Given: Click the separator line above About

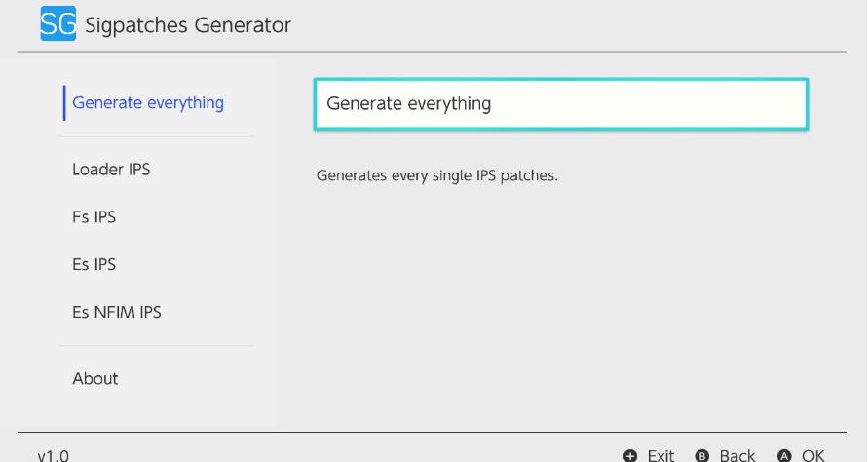Looking at the screenshot, I should [156, 346].
